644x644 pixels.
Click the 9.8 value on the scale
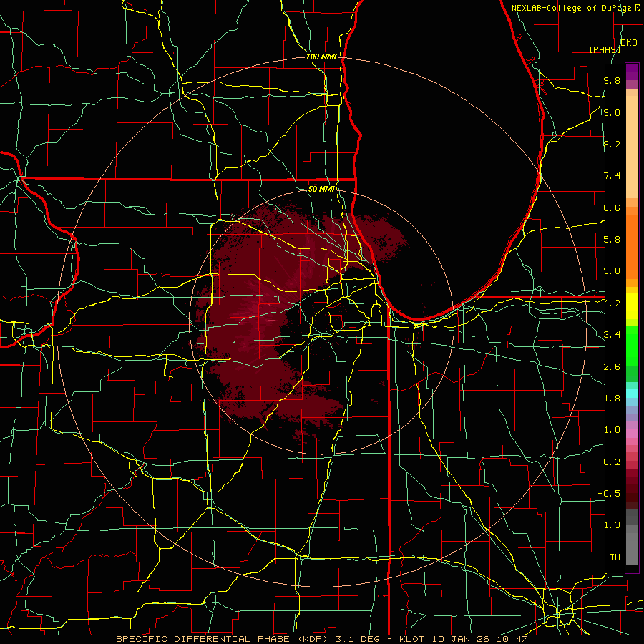tap(612, 80)
